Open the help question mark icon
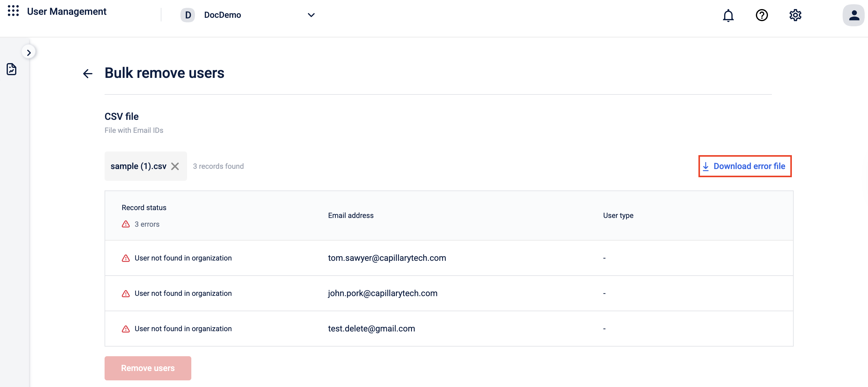 tap(762, 15)
